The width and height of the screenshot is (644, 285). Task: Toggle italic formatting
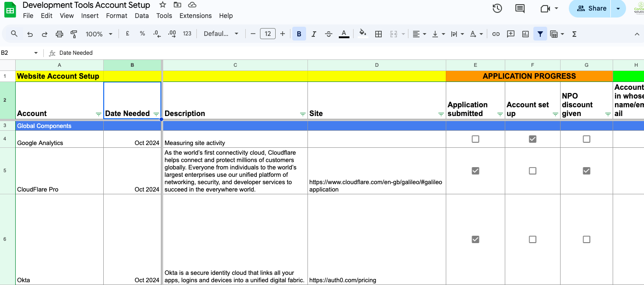click(314, 34)
